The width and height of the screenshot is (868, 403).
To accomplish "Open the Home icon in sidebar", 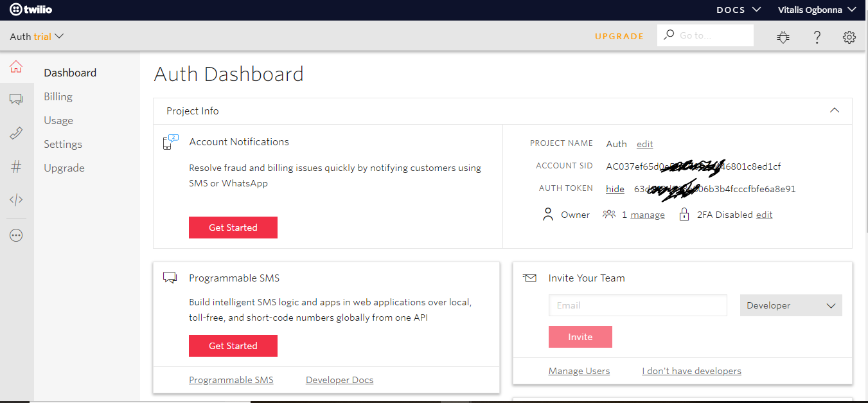I will [x=16, y=66].
